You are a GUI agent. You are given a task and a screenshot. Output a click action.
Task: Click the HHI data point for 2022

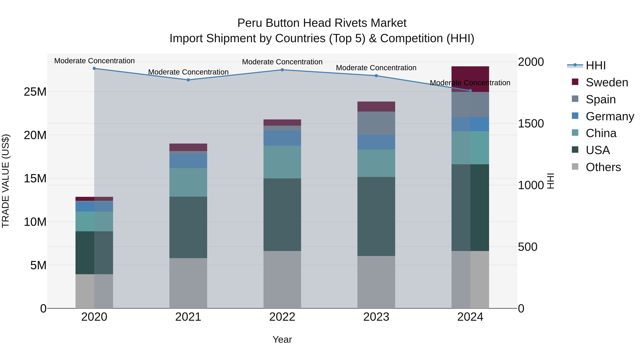pyautogui.click(x=282, y=70)
